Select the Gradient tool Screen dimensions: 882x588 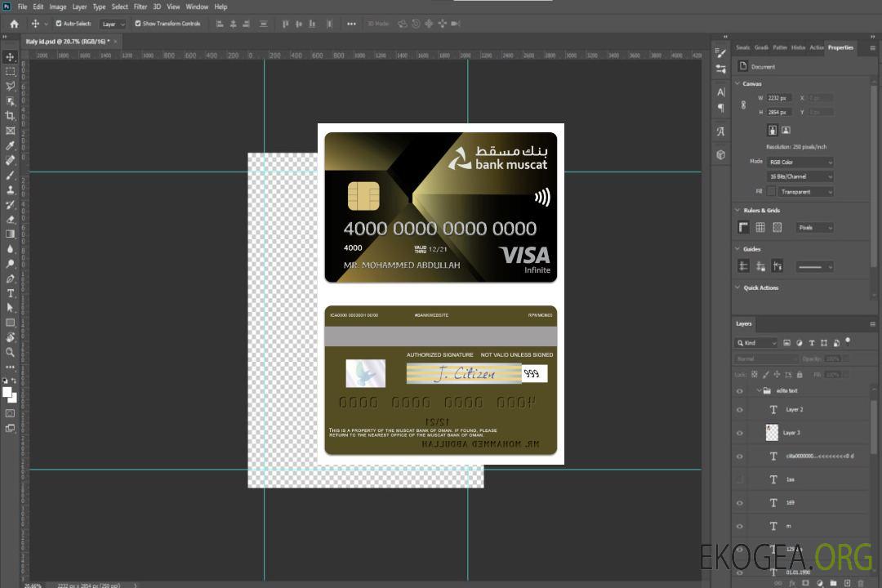click(x=10, y=234)
